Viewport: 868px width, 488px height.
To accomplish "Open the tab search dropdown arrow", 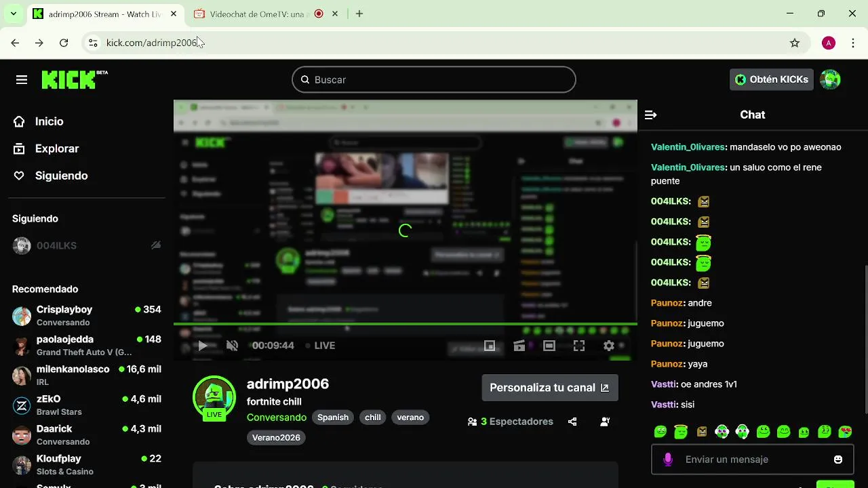I will (13, 14).
